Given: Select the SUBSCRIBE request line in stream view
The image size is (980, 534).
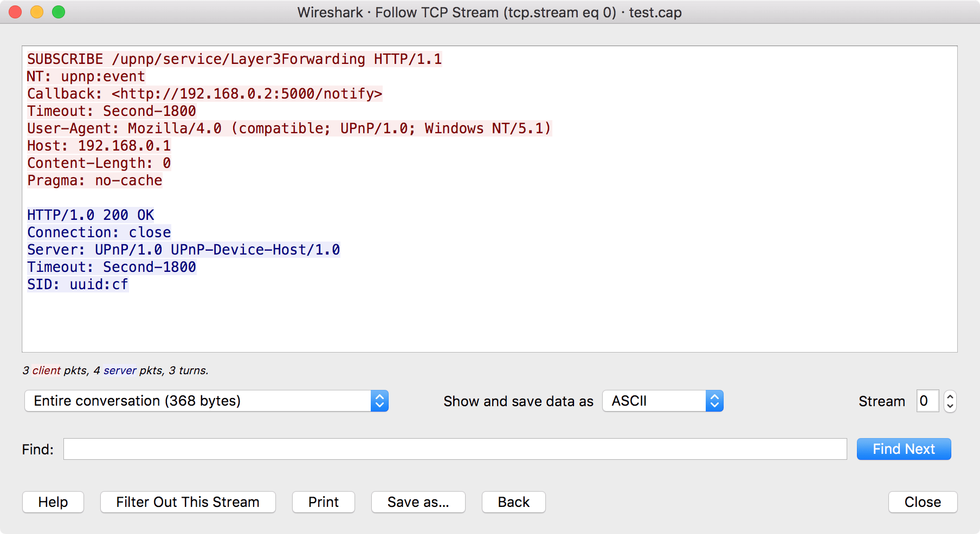Looking at the screenshot, I should pyautogui.click(x=233, y=58).
